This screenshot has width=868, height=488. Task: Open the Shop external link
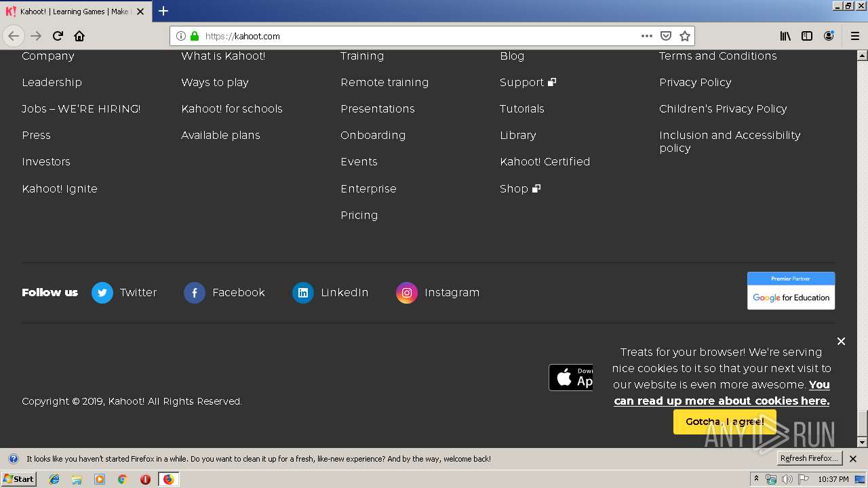pyautogui.click(x=520, y=189)
